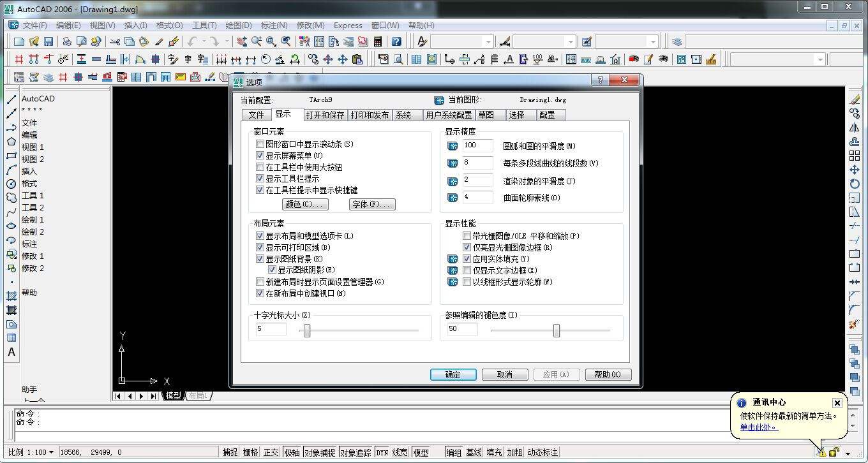This screenshot has height=463, width=868.
Task: Click the Layer manager stacked sheets icon
Action: pos(677,41)
